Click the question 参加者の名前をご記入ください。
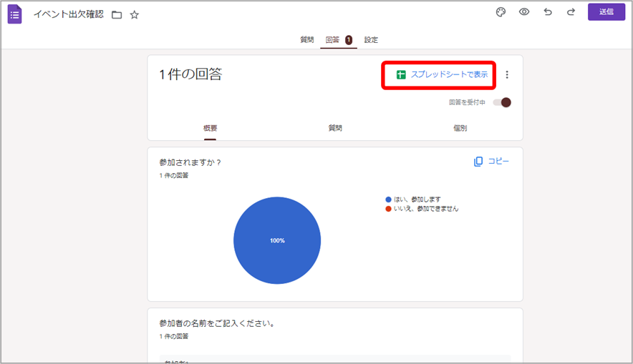Screen dimensions: 633x364 point(217,323)
